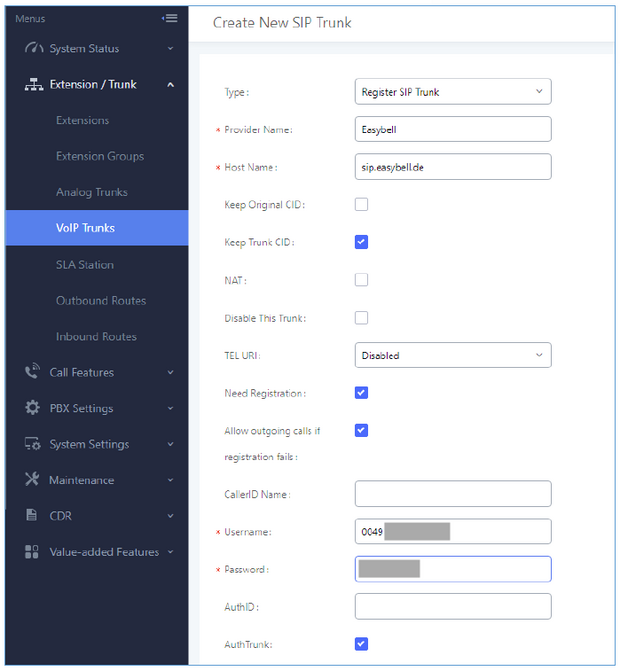620x671 pixels.
Task: Toggle the AuthTrunk checkbox
Action: (361, 644)
